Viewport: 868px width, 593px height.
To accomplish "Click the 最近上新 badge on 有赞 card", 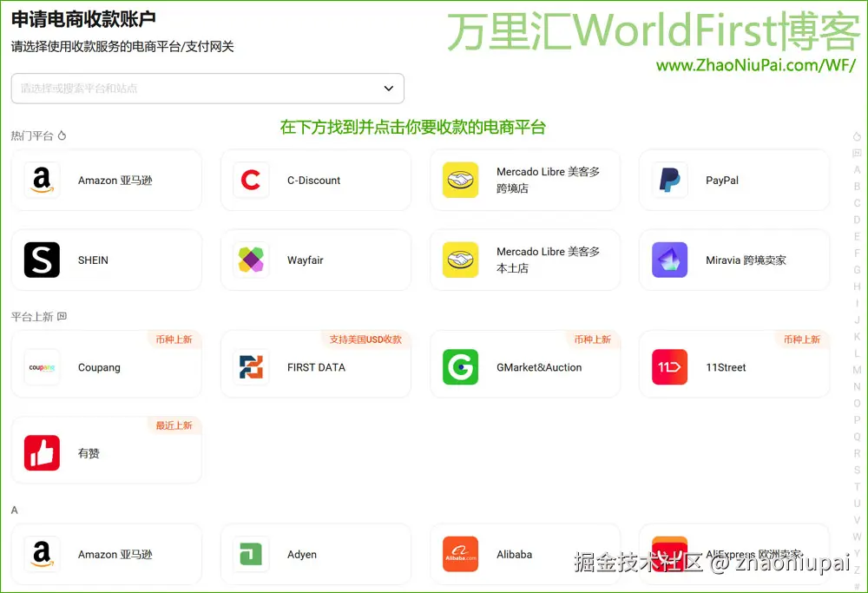I will (174, 425).
